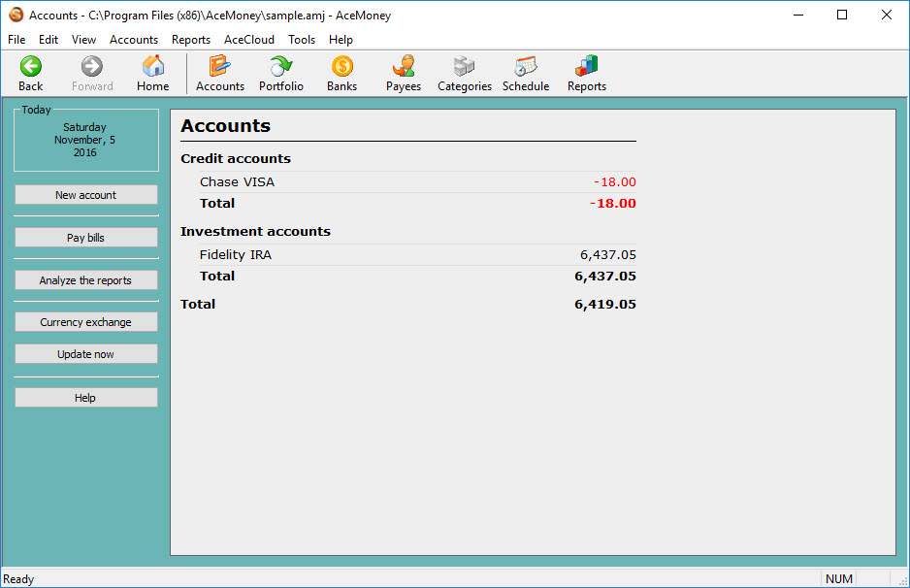Click the NUM status bar indicator
The width and height of the screenshot is (910, 588).
tap(838, 578)
